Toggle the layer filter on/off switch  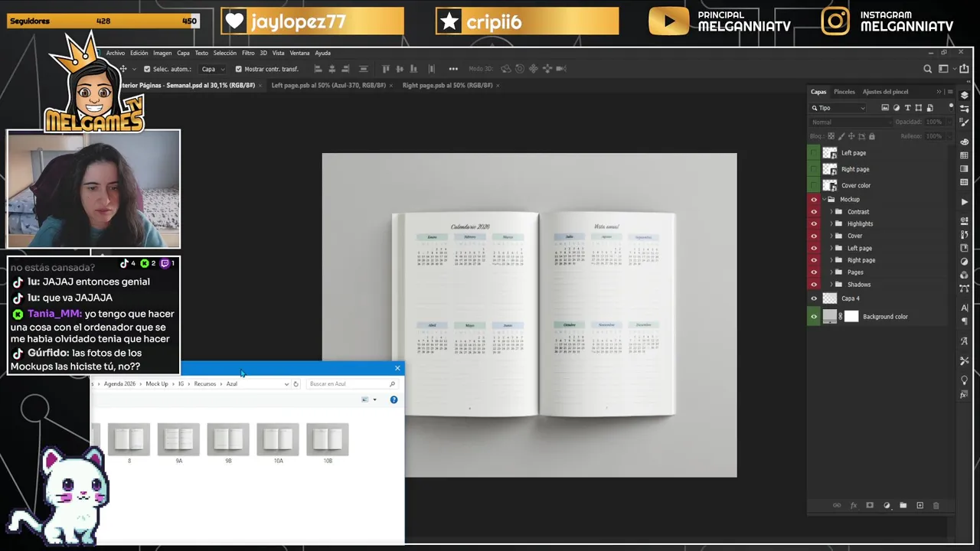click(x=951, y=106)
